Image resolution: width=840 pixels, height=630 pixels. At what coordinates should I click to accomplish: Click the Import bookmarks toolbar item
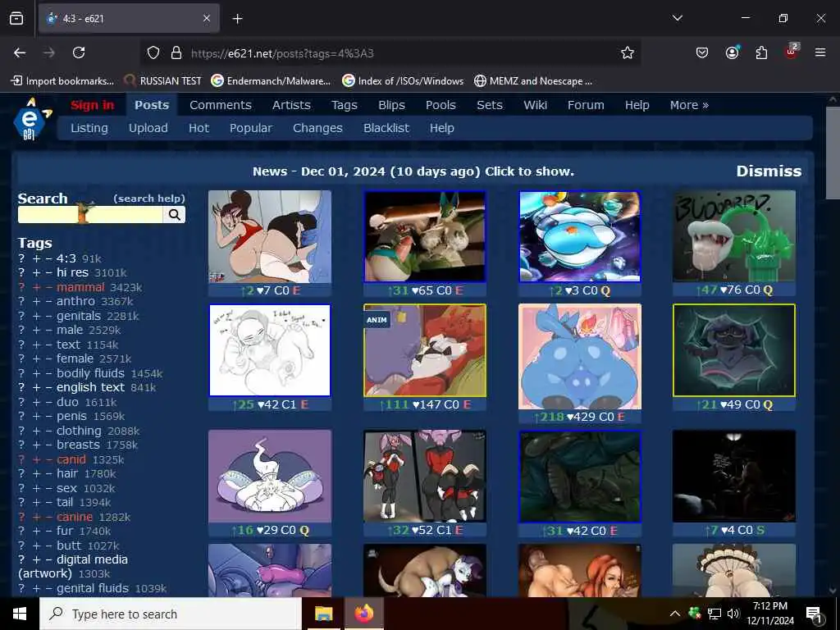(x=62, y=81)
